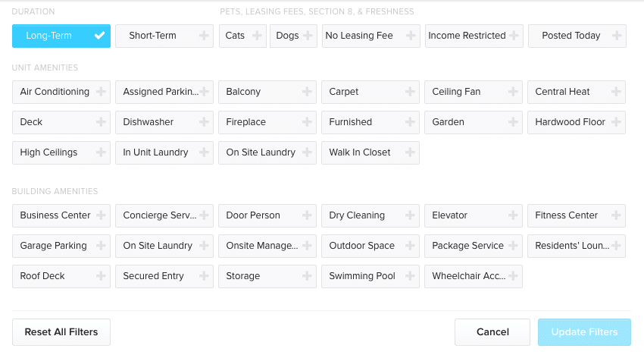644x358 pixels.
Task: Click plus icon next to Roof Deck
Action: click(x=101, y=276)
